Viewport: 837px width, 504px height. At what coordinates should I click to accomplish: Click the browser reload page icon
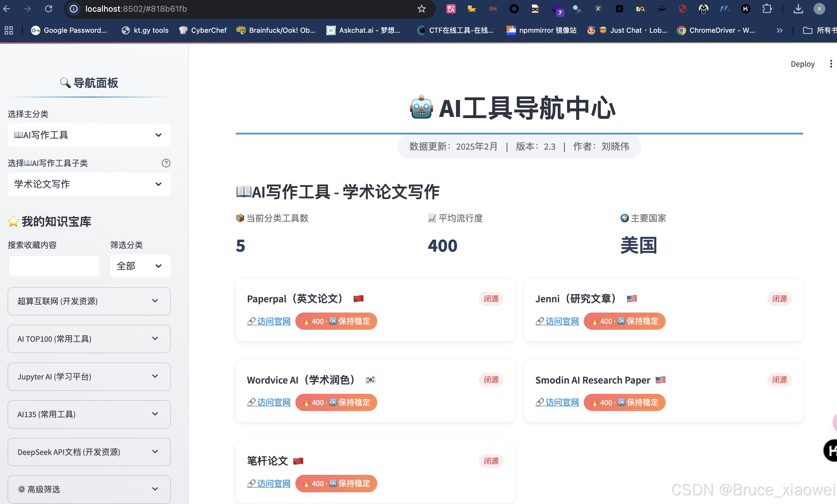pos(49,9)
